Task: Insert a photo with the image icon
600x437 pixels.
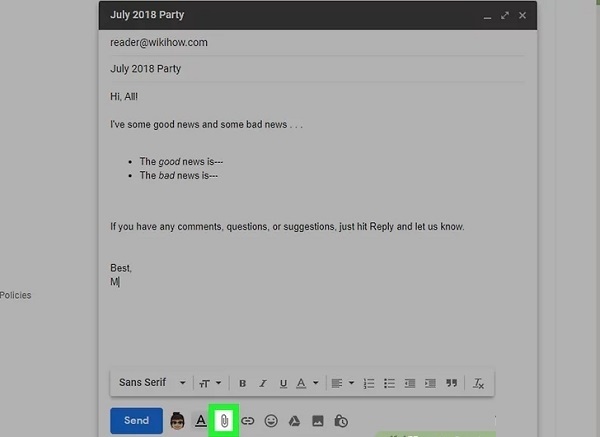Action: [x=318, y=421]
